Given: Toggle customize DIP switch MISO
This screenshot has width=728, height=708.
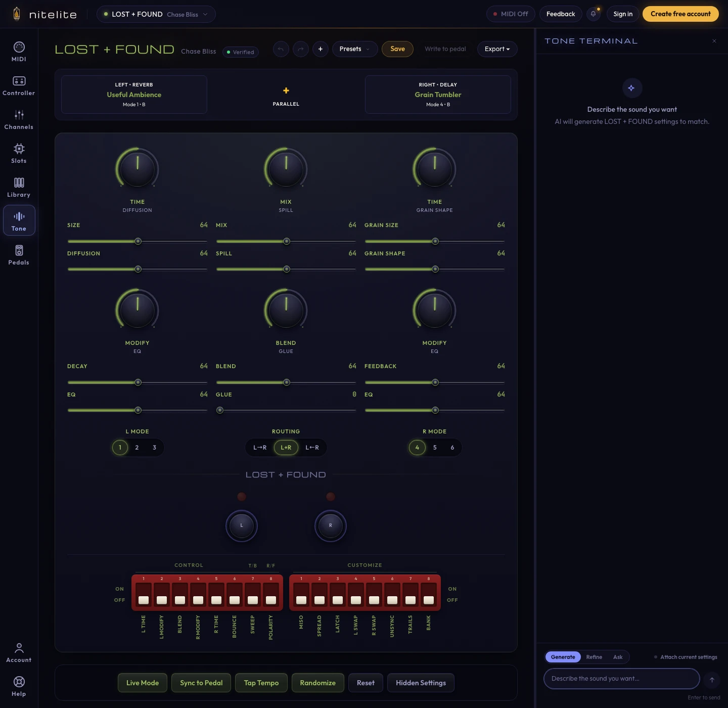Looking at the screenshot, I should tap(301, 594).
